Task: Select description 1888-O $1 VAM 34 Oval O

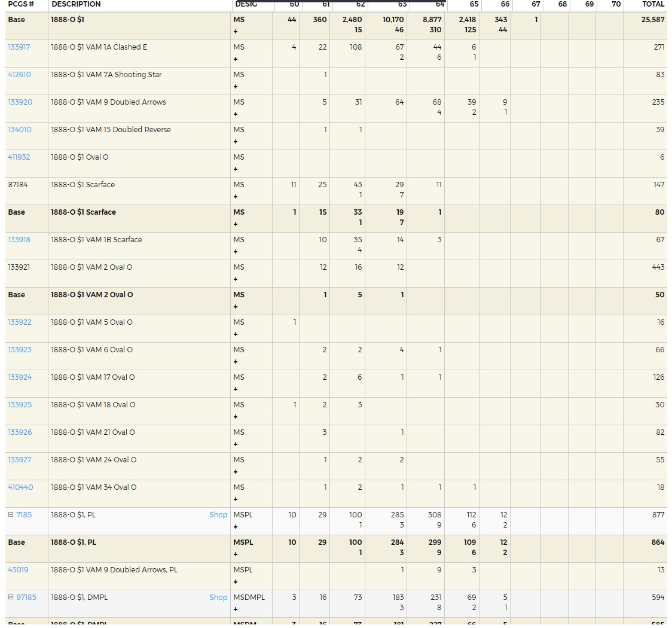Action: point(93,487)
